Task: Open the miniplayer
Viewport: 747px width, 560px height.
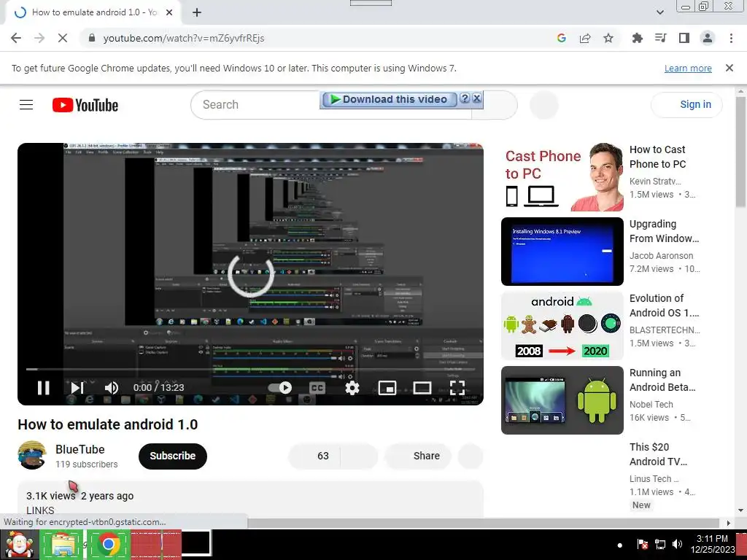Action: [387, 388]
